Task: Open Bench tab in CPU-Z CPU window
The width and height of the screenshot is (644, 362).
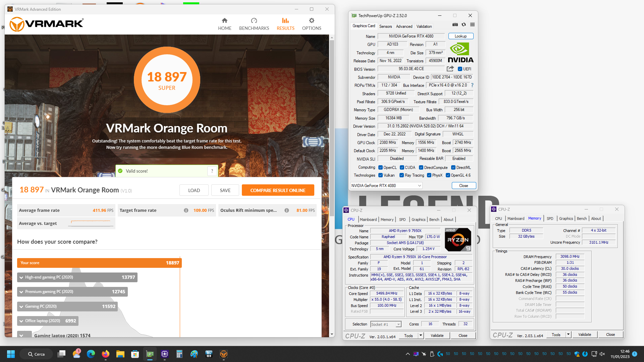Action: (x=434, y=220)
